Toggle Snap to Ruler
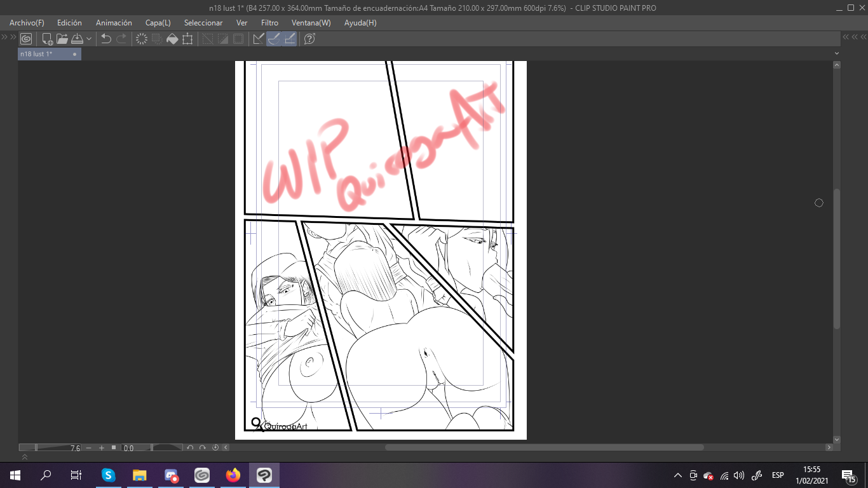 coord(259,39)
